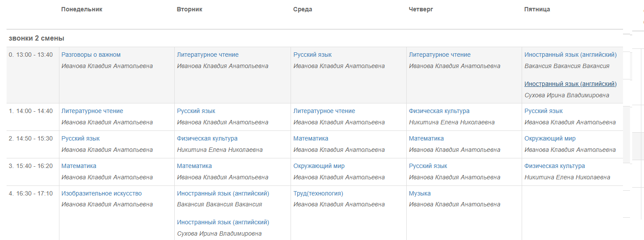Open Wednesday's Окружающий мир at 15:40

pyautogui.click(x=319, y=166)
